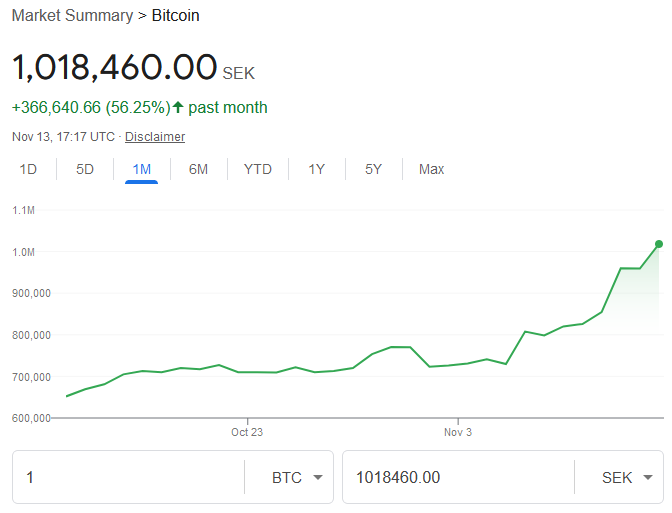Click the Nov 3 axis marker

pyautogui.click(x=458, y=432)
